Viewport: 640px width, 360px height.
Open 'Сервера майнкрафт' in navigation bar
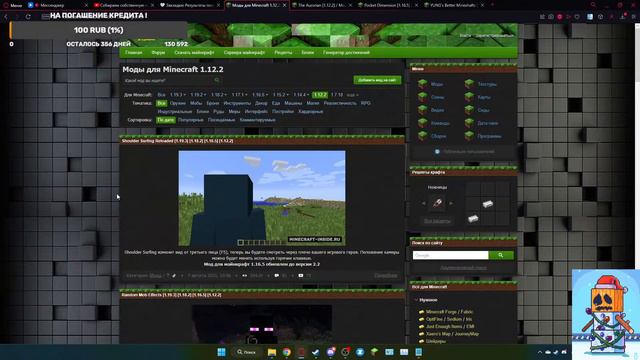pos(244,53)
